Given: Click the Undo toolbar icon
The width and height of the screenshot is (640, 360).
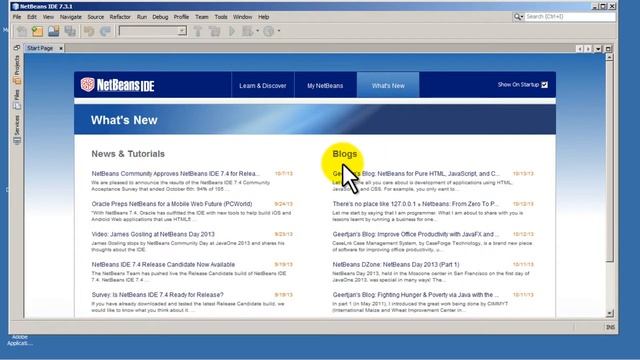Looking at the screenshot, I should (x=89, y=31).
